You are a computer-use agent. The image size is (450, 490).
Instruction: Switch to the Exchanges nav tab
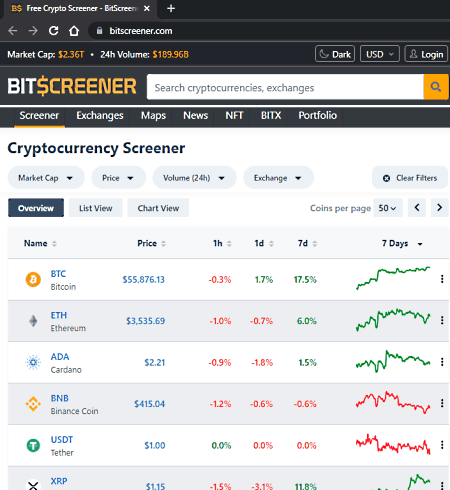coord(100,115)
